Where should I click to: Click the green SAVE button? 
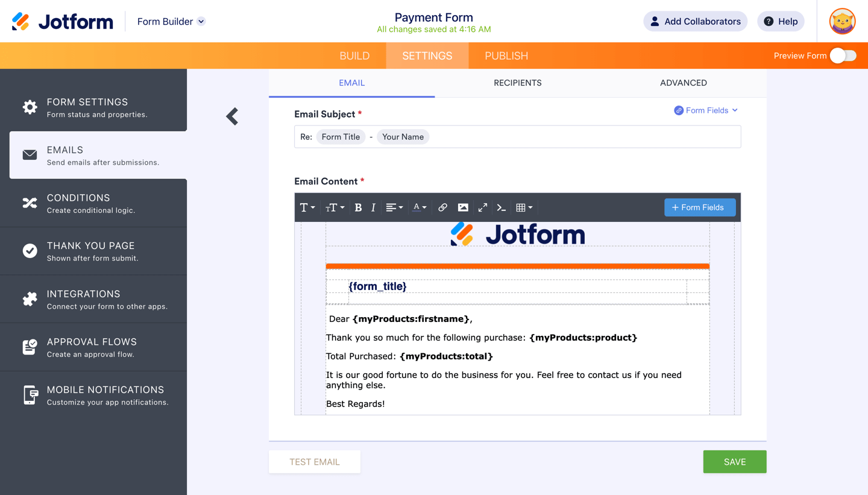pos(735,462)
